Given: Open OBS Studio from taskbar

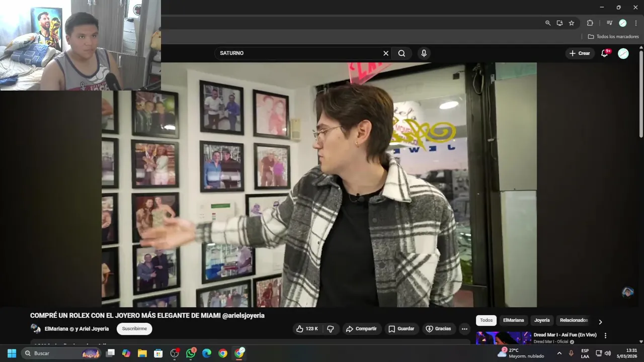Looking at the screenshot, I should pos(175,353).
